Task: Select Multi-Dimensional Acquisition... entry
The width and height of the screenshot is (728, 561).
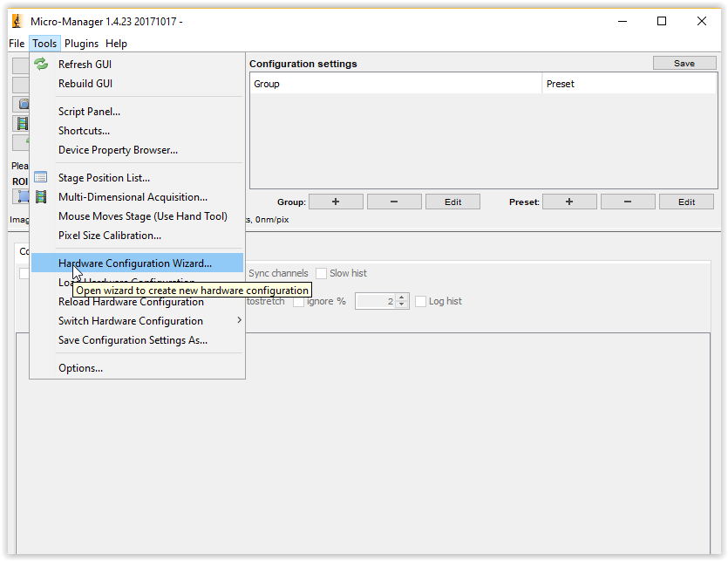Action: pyautogui.click(x=137, y=197)
